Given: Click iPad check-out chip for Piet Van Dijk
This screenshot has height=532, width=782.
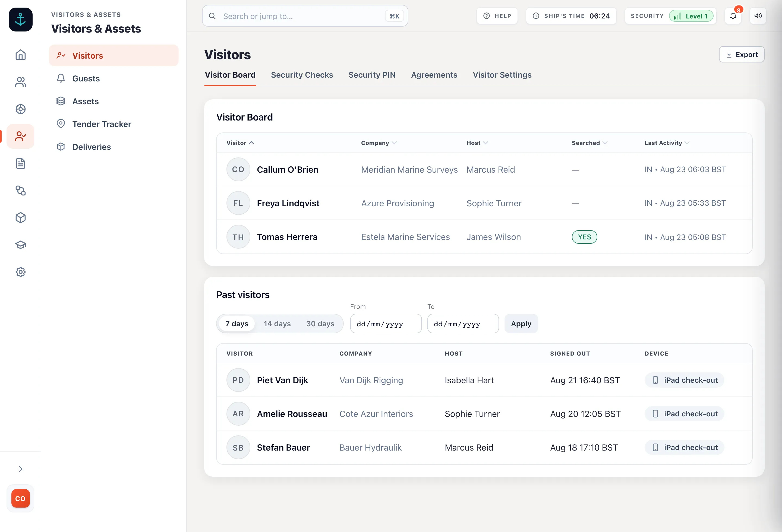Looking at the screenshot, I should click(x=685, y=380).
